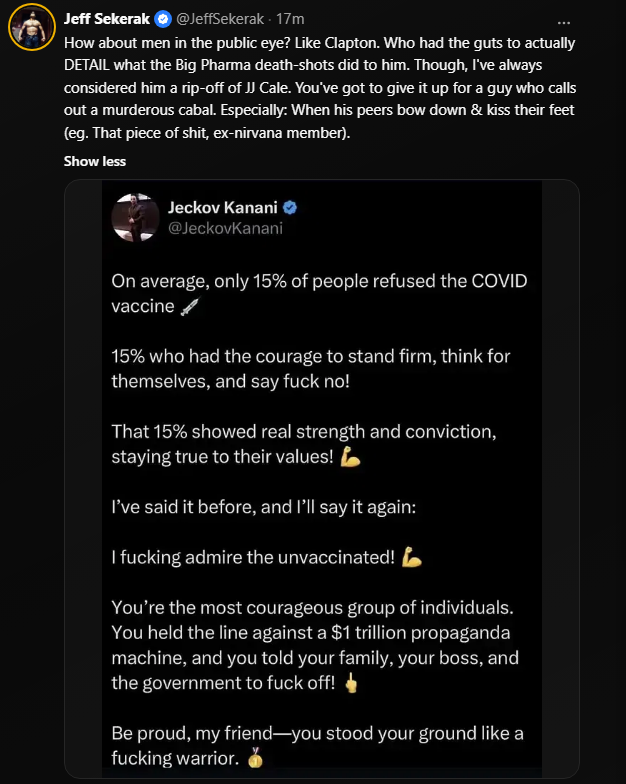Click the medal emoji after 'fucking warrior.'
The image size is (626, 784).
tap(258, 760)
